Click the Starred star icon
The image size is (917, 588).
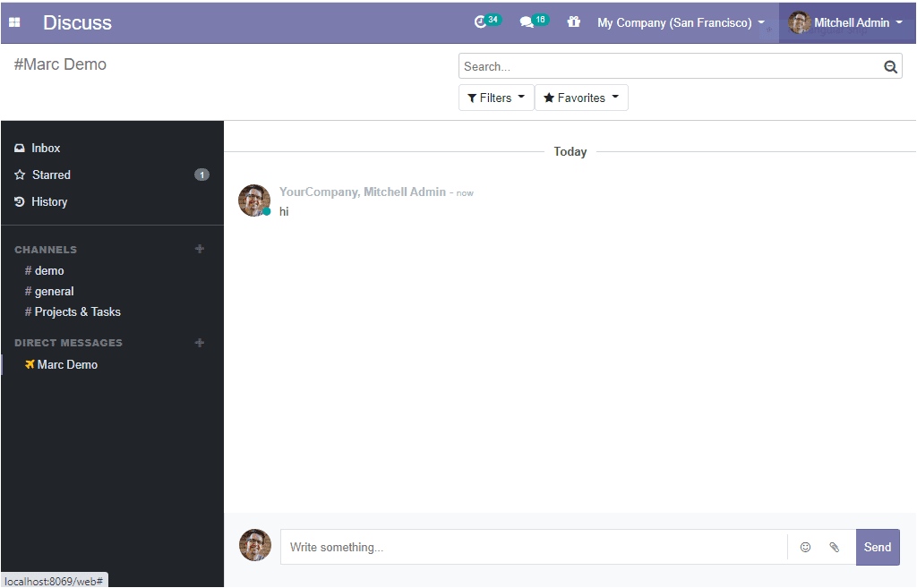point(20,175)
